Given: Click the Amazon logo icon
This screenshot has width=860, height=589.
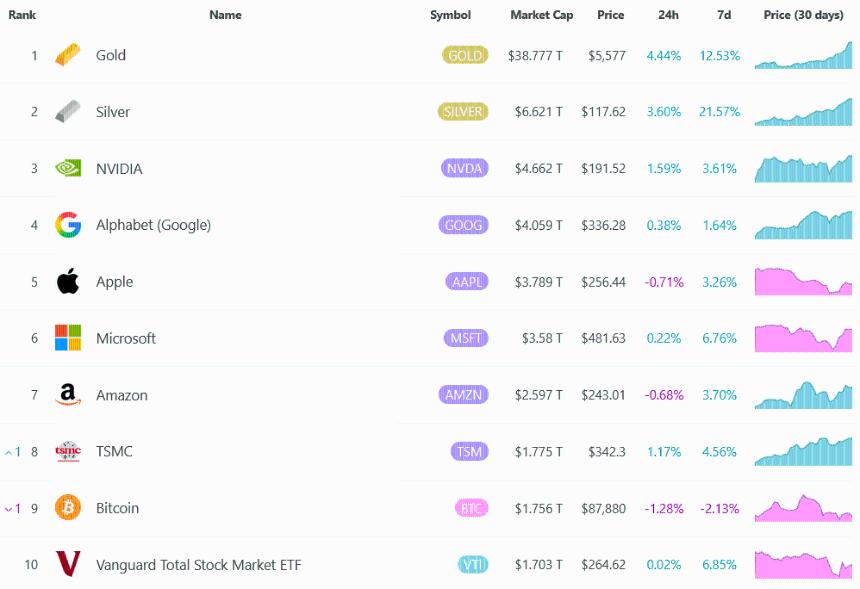Looking at the screenshot, I should tap(68, 395).
